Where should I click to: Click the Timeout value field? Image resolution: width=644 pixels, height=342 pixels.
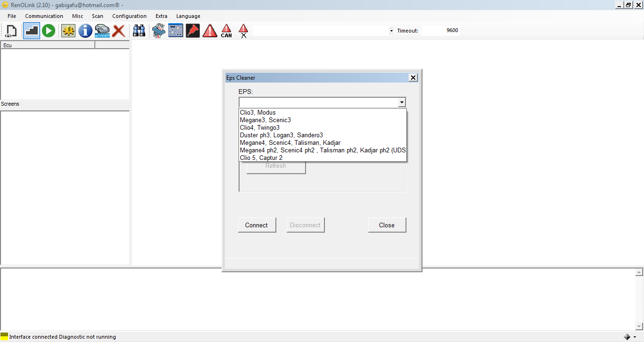point(440,31)
